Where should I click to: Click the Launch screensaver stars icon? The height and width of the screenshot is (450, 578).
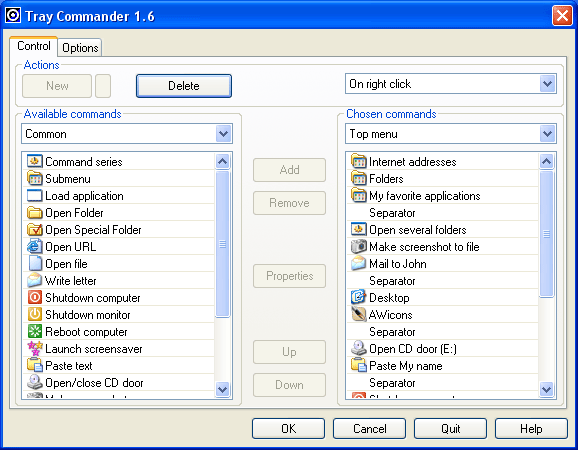(35, 348)
